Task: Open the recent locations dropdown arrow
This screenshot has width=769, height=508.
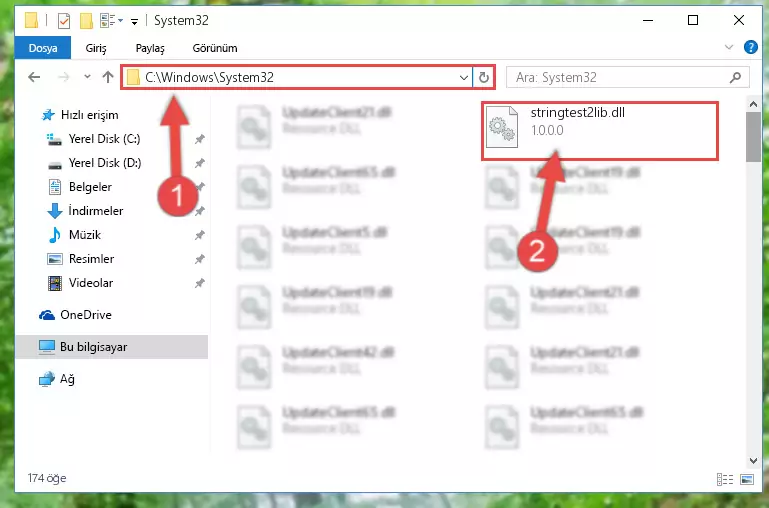Action: click(x=87, y=77)
